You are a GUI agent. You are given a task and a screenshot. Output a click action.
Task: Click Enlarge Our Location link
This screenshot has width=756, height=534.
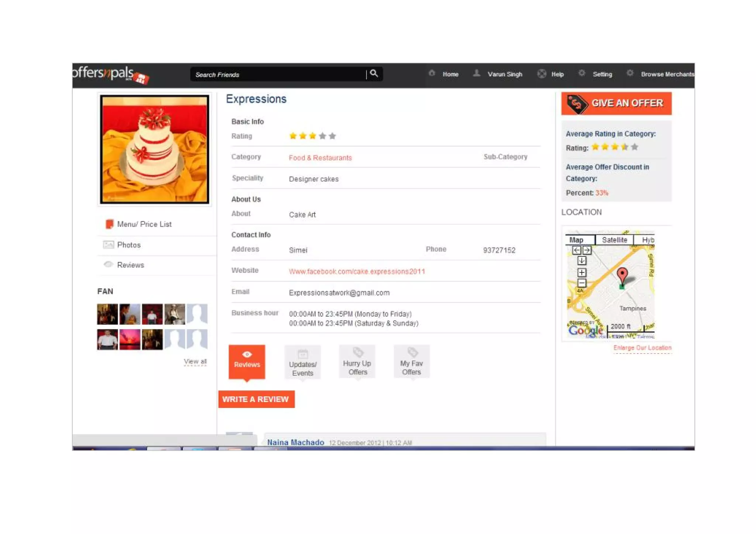tap(642, 348)
